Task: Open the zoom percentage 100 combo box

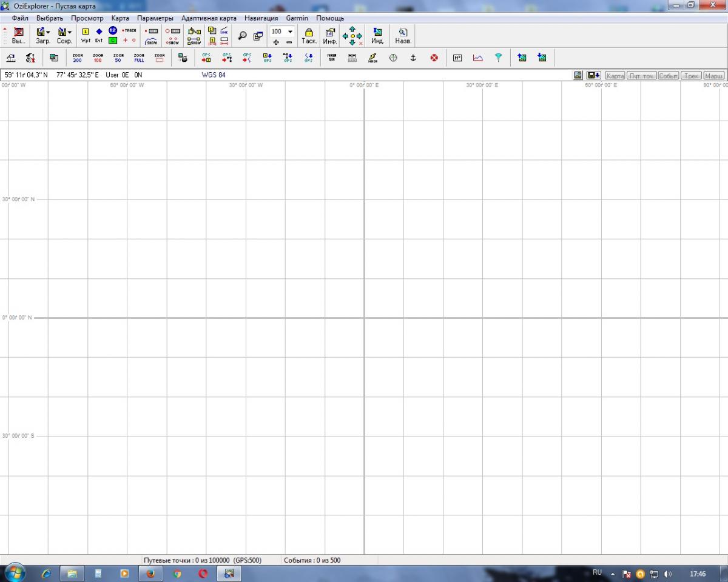Action: pos(290,32)
